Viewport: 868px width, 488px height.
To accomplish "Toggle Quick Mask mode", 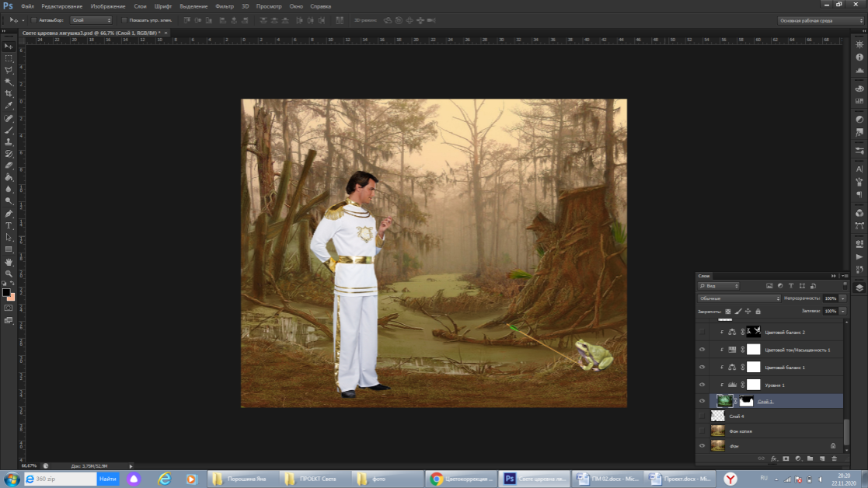I will (9, 308).
